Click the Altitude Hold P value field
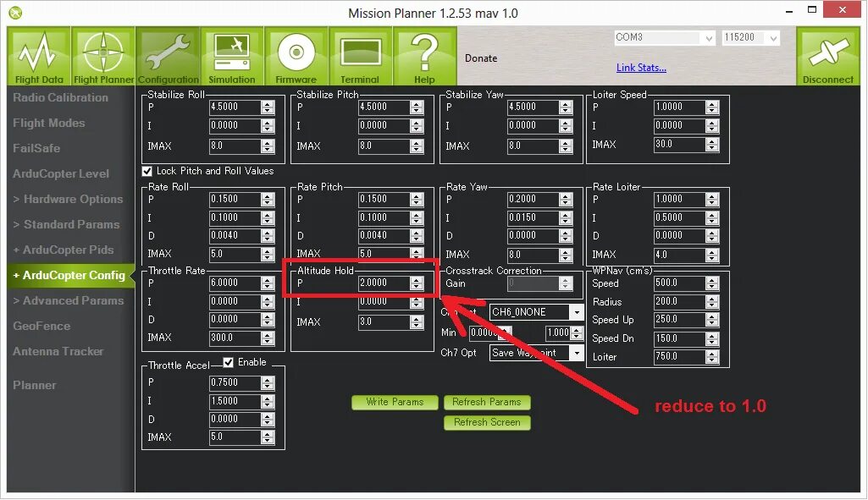 point(384,283)
